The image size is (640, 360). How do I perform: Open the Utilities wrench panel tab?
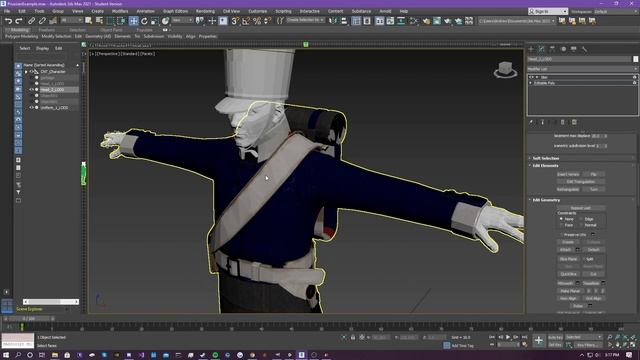click(x=584, y=49)
